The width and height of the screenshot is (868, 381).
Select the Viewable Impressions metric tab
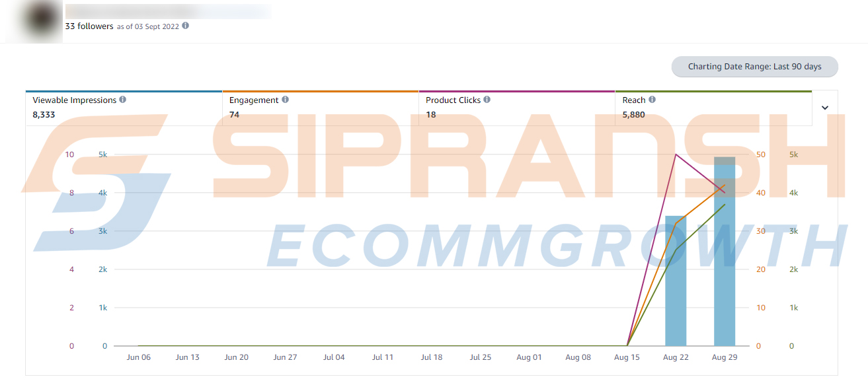click(x=124, y=108)
